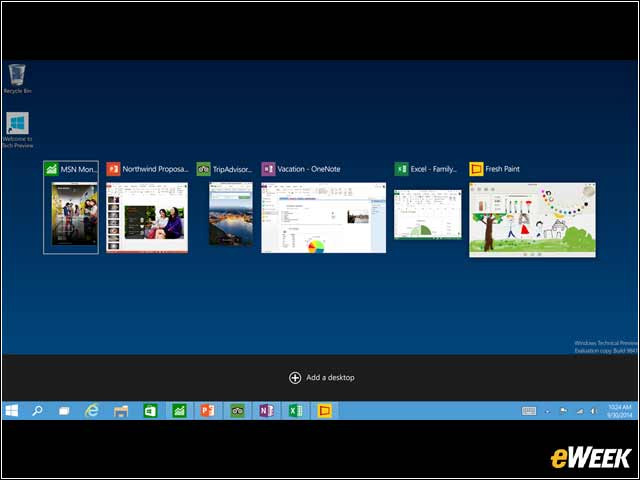640x480 pixels.
Task: Switch to OneNote via taskbar icon
Action: click(266, 411)
